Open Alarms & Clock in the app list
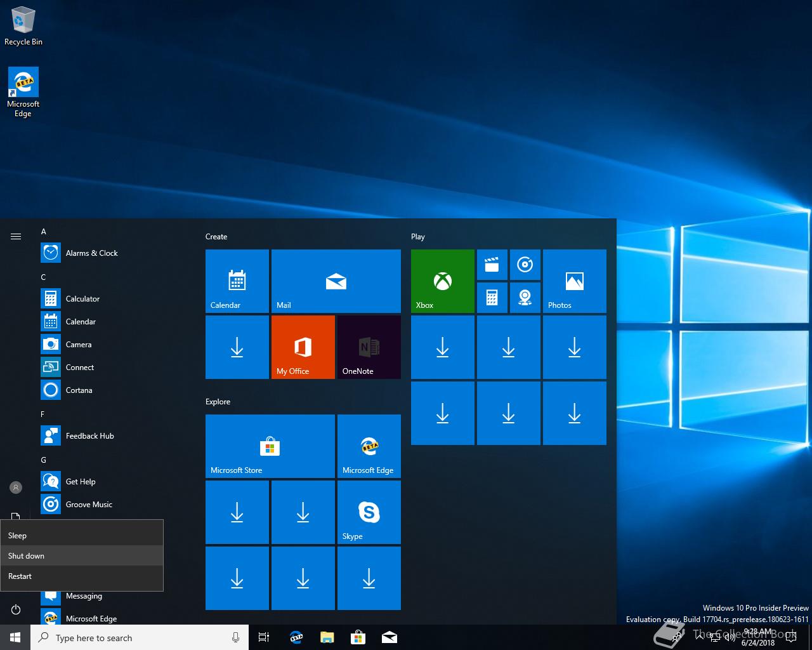 point(114,253)
